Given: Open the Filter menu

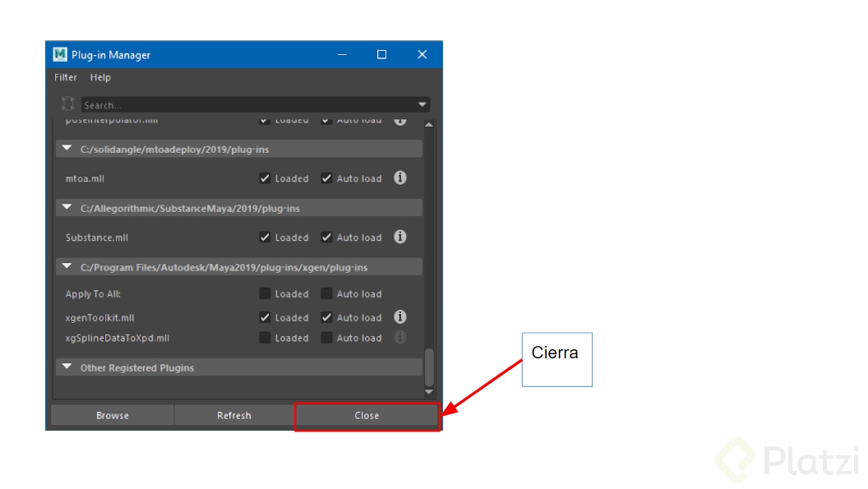Looking at the screenshot, I should (x=65, y=77).
